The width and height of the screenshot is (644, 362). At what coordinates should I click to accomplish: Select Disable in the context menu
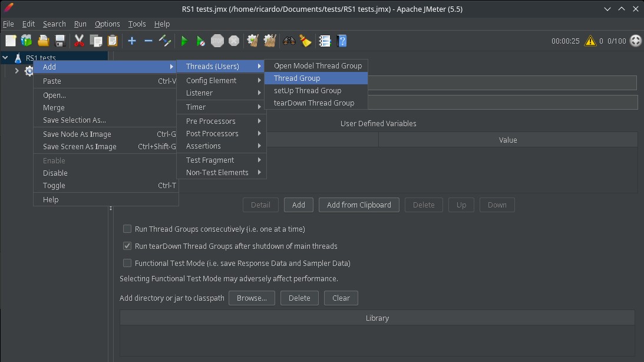tap(106, 173)
